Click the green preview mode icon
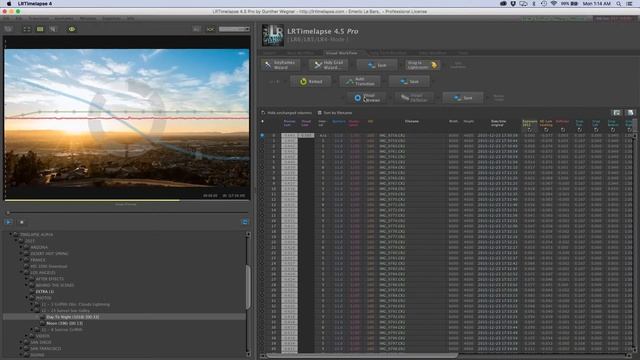This screenshot has height=360, width=640. click(x=40, y=29)
